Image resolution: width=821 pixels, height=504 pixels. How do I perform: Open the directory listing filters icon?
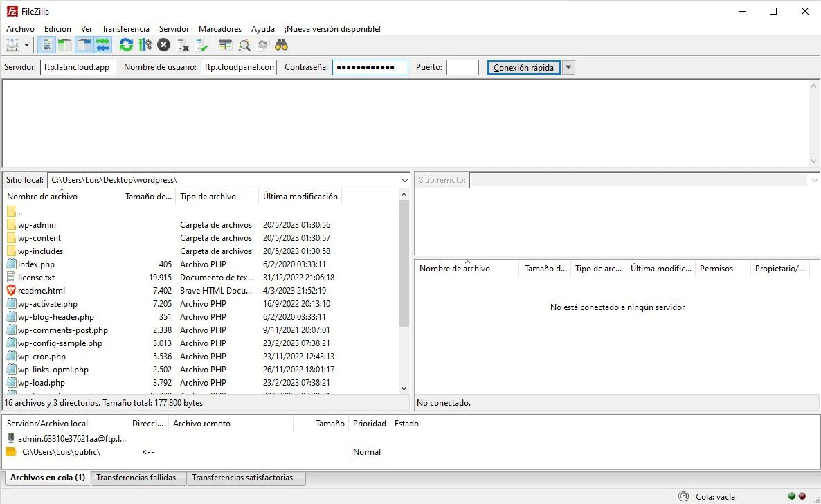(x=225, y=45)
